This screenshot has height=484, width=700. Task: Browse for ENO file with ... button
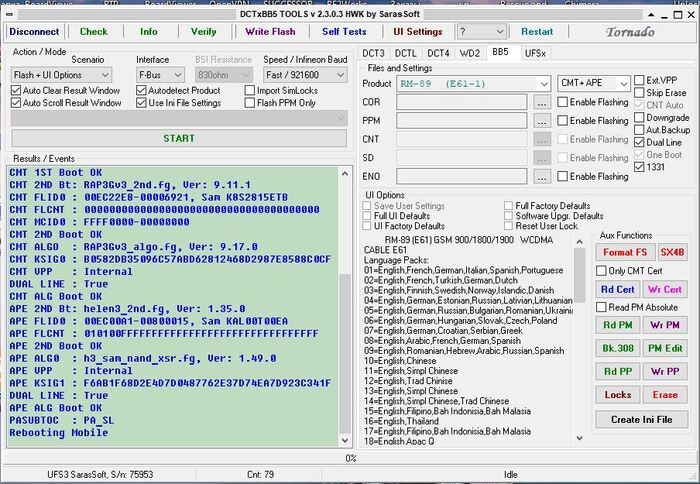542,176
